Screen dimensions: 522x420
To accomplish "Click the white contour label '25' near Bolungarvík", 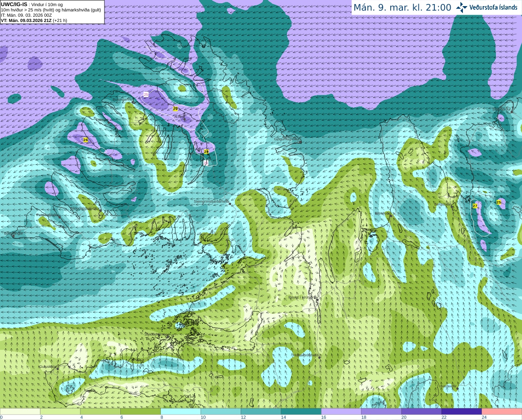I will [x=146, y=94].
